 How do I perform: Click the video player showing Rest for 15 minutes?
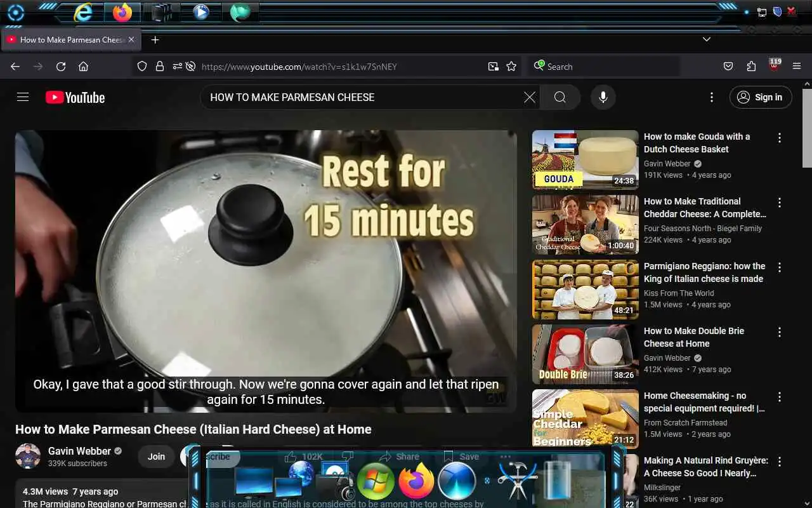pyautogui.click(x=266, y=271)
